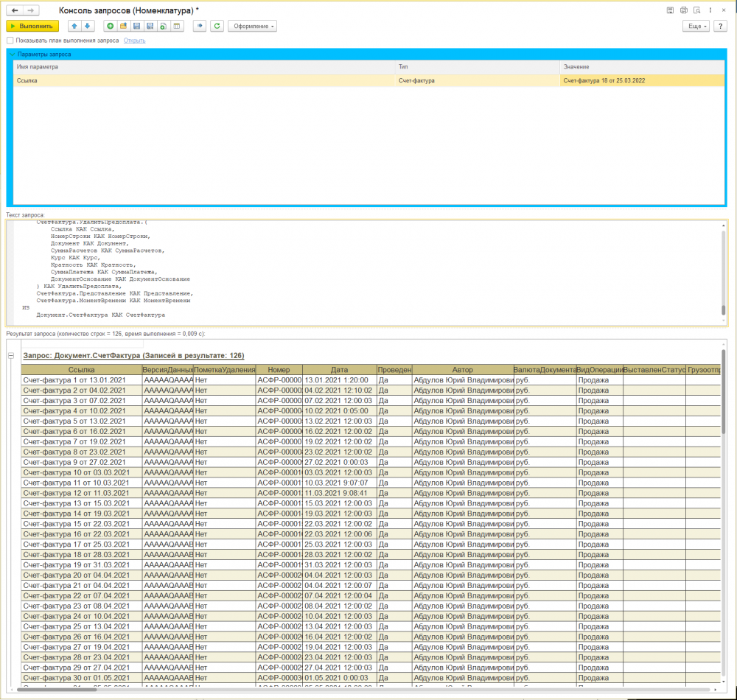Select row Счет-фактура 9 от 27.02.2021

tap(81, 462)
